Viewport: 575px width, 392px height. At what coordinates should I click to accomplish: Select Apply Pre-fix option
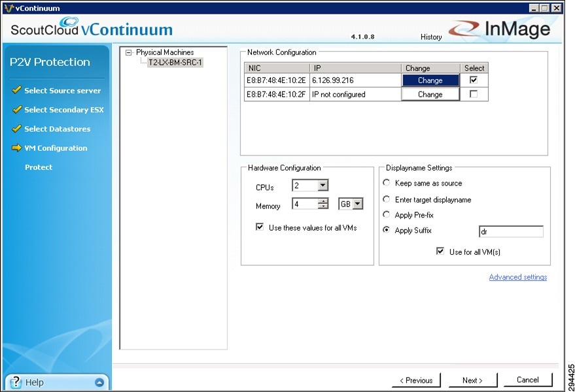386,214
